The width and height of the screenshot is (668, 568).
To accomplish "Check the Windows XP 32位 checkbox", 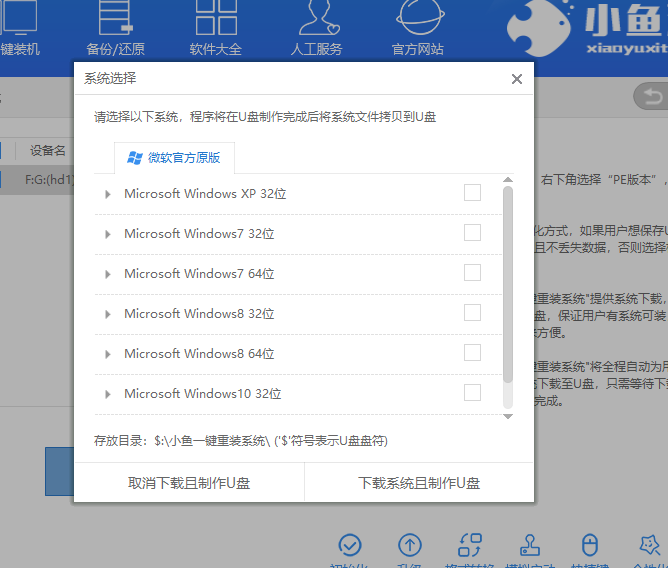I will coord(472,193).
